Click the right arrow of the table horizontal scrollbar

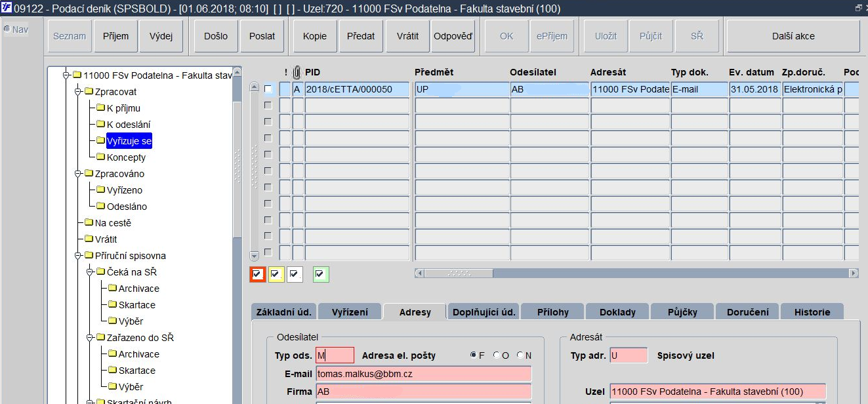tap(854, 273)
